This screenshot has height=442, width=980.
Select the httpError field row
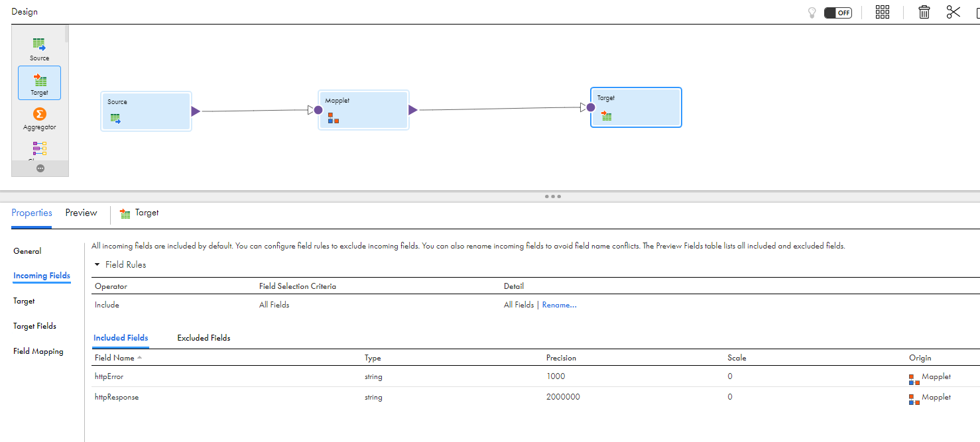(x=536, y=376)
